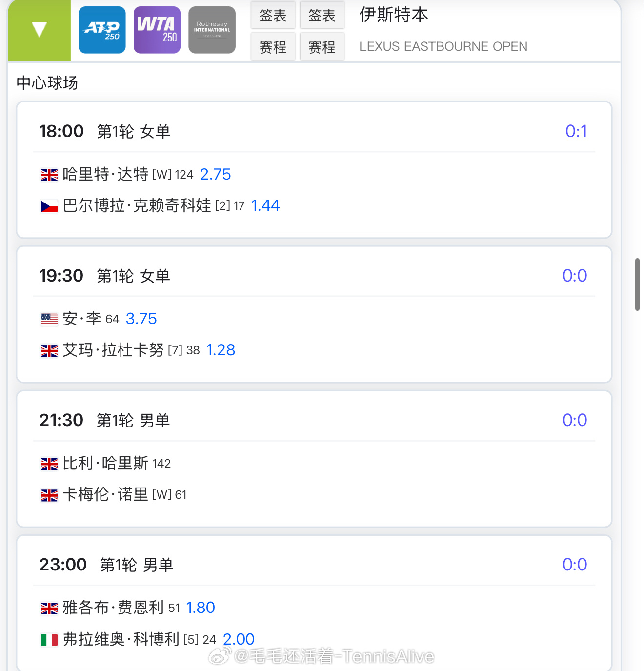This screenshot has width=644, height=671.
Task: Select the 1.80 odds for 费恩利
Action: pos(201,608)
